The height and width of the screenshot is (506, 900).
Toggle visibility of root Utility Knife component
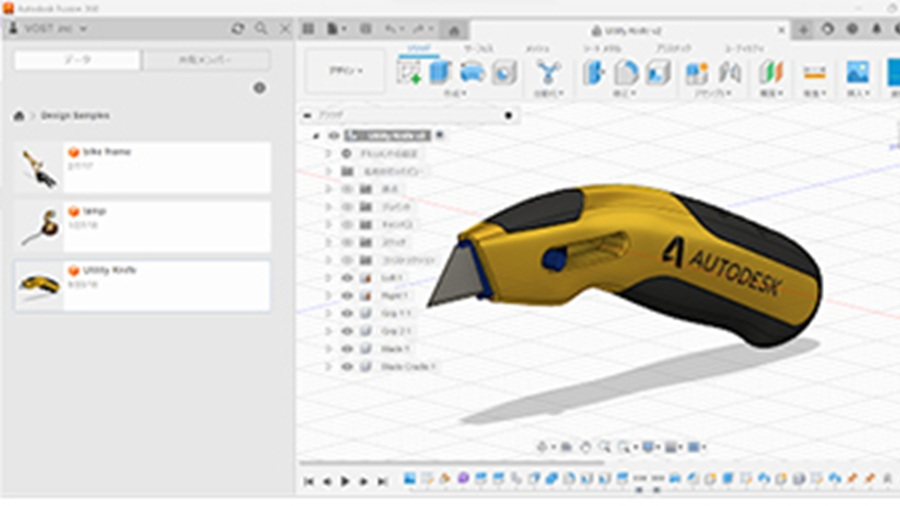[x=333, y=136]
